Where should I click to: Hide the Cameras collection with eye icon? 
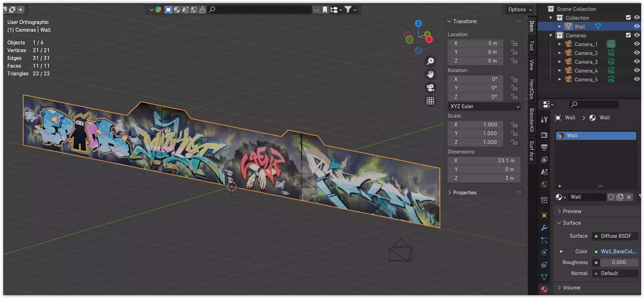coord(637,35)
